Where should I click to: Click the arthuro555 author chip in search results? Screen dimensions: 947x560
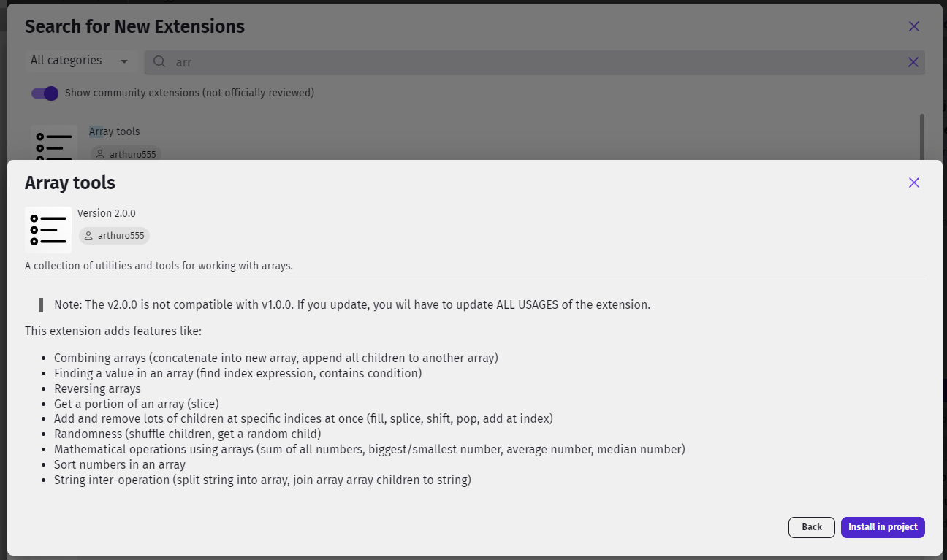(x=126, y=154)
